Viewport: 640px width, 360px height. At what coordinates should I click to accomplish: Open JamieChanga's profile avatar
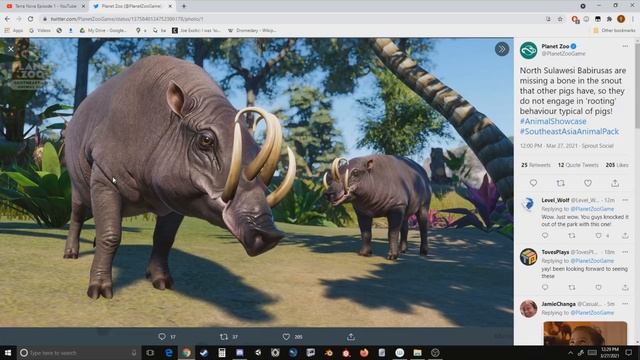coord(528,309)
